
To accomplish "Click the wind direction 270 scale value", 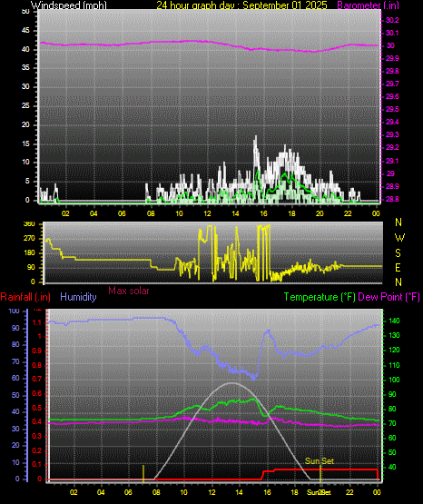I will (29, 239).
